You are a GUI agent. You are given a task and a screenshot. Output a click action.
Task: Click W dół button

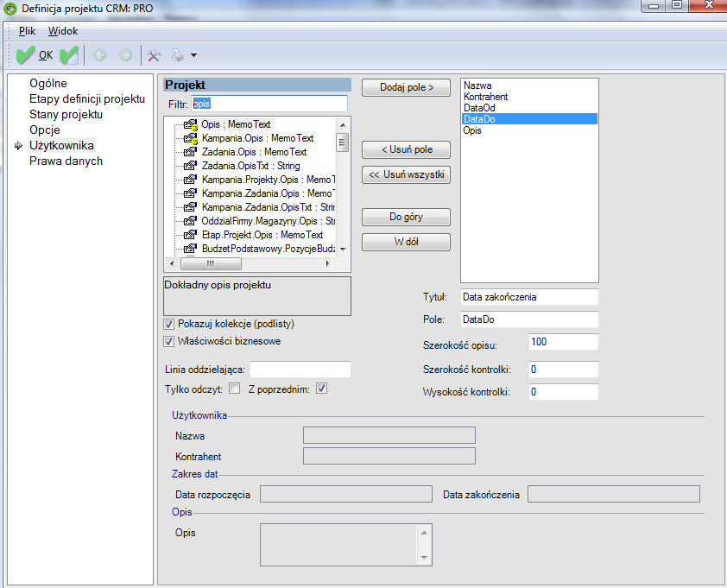click(406, 242)
